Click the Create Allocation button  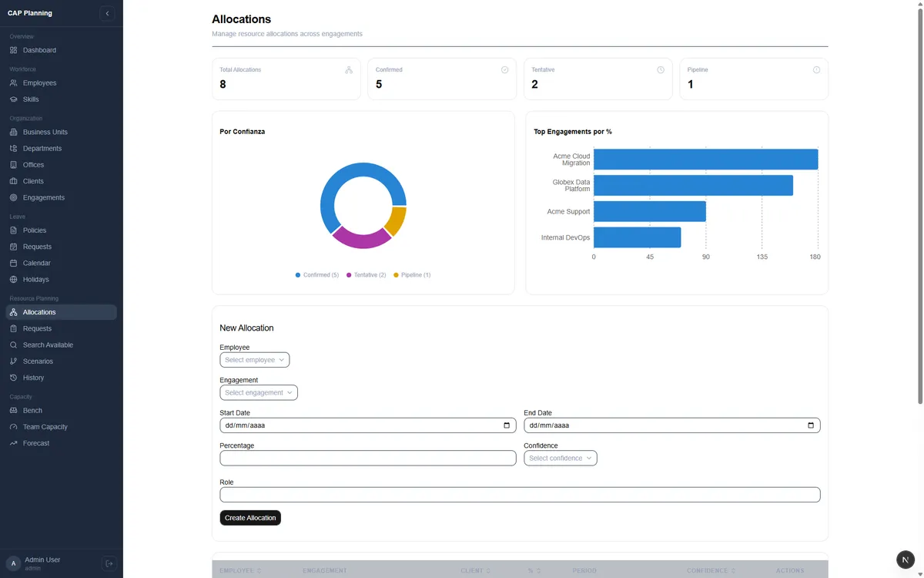click(x=250, y=518)
